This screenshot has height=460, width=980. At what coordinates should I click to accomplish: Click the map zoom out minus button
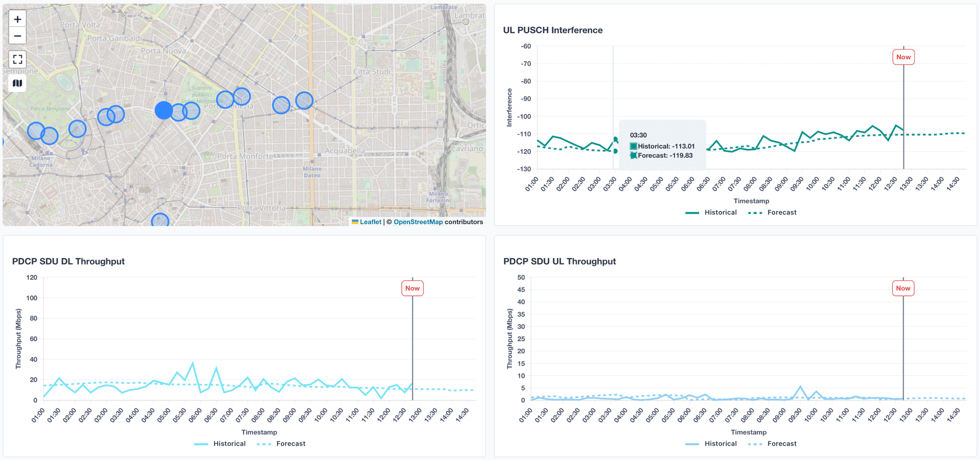(x=18, y=36)
